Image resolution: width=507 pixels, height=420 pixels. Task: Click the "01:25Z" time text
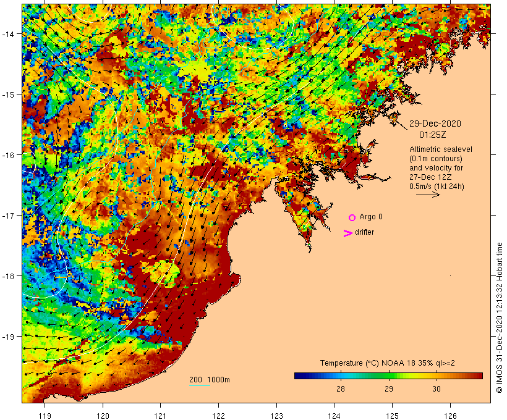tap(432, 135)
